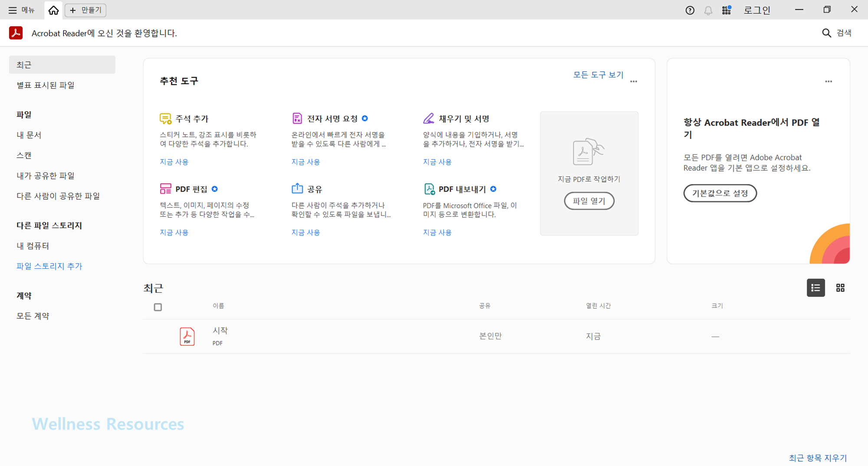
Task: Click the 최근 항목 지우기 link
Action: [818, 458]
